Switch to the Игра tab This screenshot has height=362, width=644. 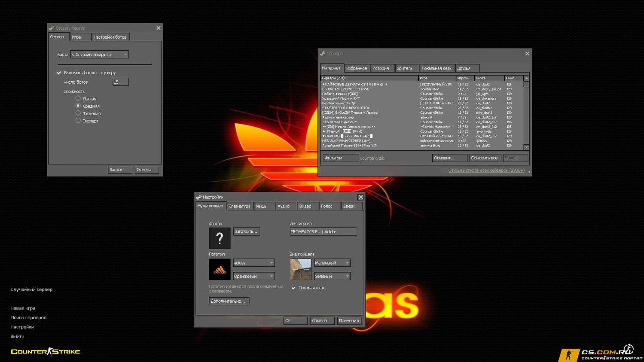[x=80, y=37]
